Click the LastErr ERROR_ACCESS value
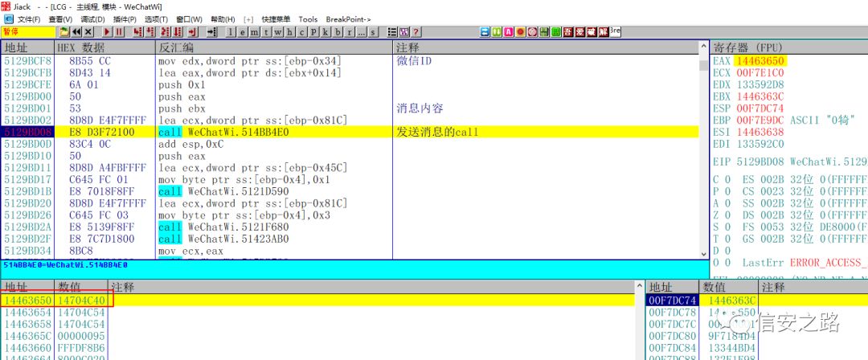The width and height of the screenshot is (868, 360). coord(829,263)
